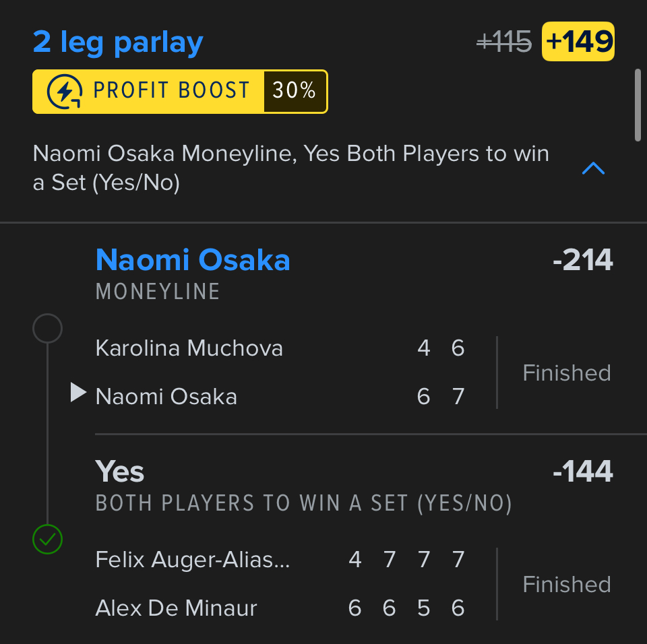Viewport: 647px width, 644px height.
Task: Open the blue Naomi Osaka selection heading
Action: point(193,260)
